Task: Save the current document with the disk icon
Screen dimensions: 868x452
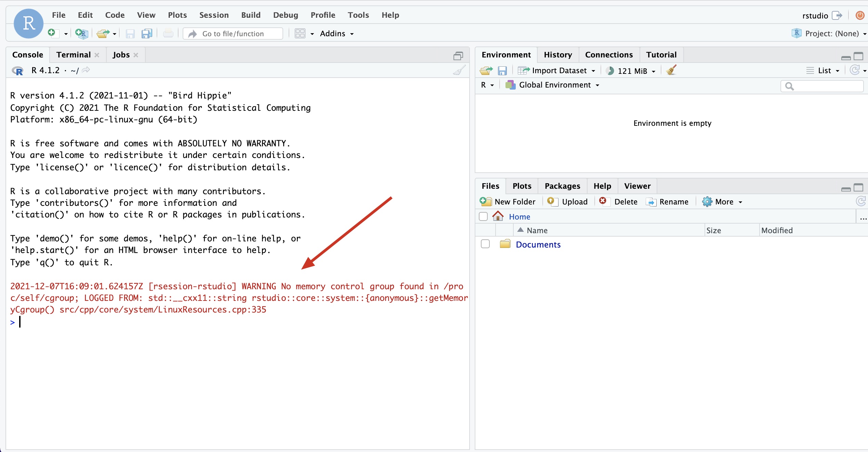Action: pyautogui.click(x=130, y=33)
